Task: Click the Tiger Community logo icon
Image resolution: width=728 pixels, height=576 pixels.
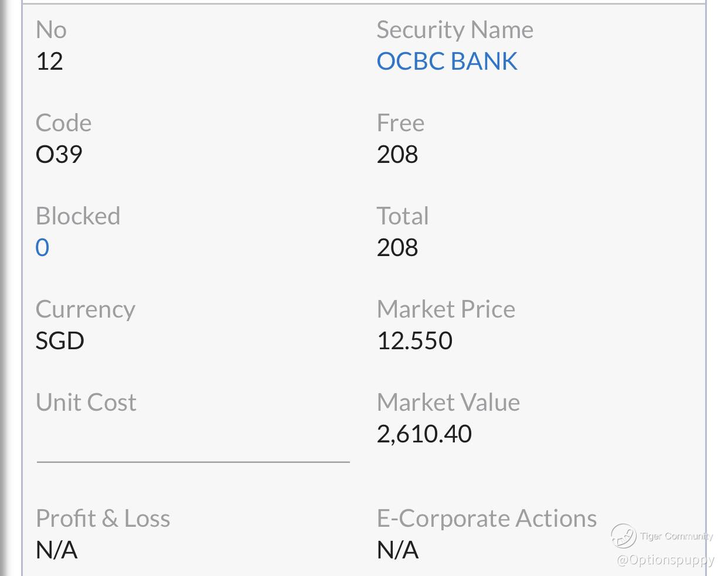Action: coord(623,536)
